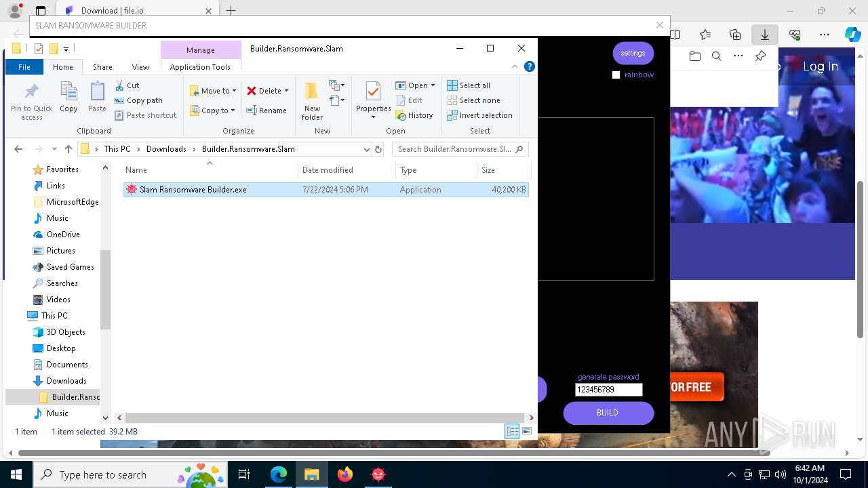Open the Copy to dropdown
Viewport: 868px width, 488px height.
(213, 110)
